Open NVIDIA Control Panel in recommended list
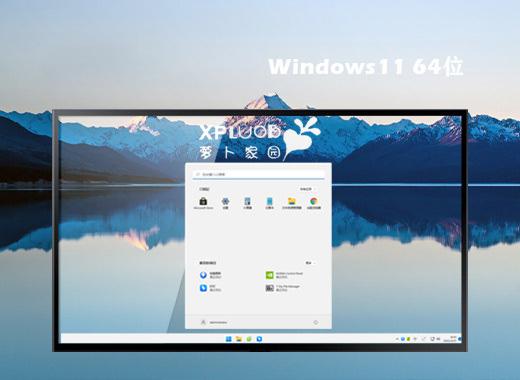The image size is (520, 380). click(x=284, y=275)
